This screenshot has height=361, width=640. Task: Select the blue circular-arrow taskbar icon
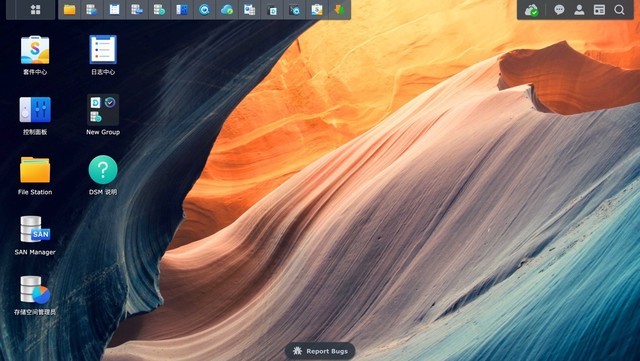[204, 9]
